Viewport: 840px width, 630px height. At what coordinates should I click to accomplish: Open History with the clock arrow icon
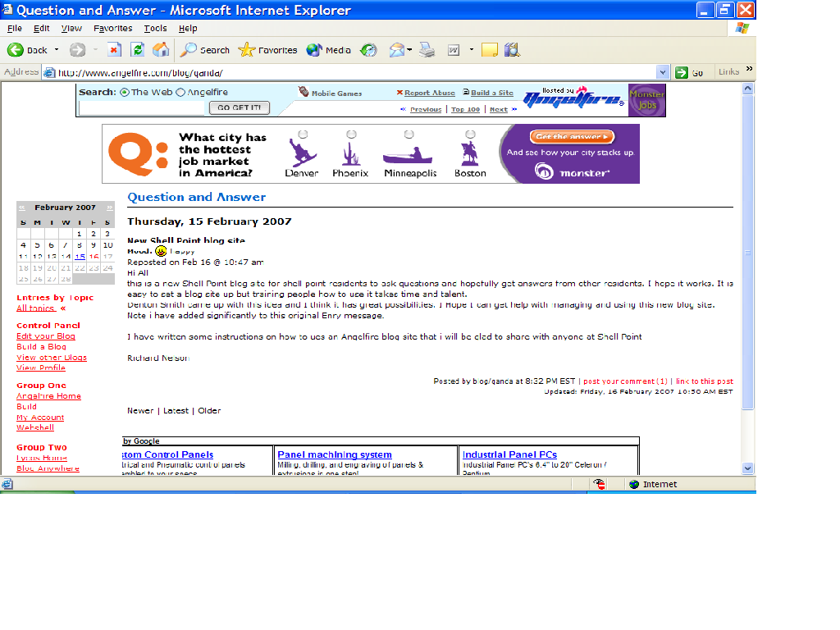[368, 50]
